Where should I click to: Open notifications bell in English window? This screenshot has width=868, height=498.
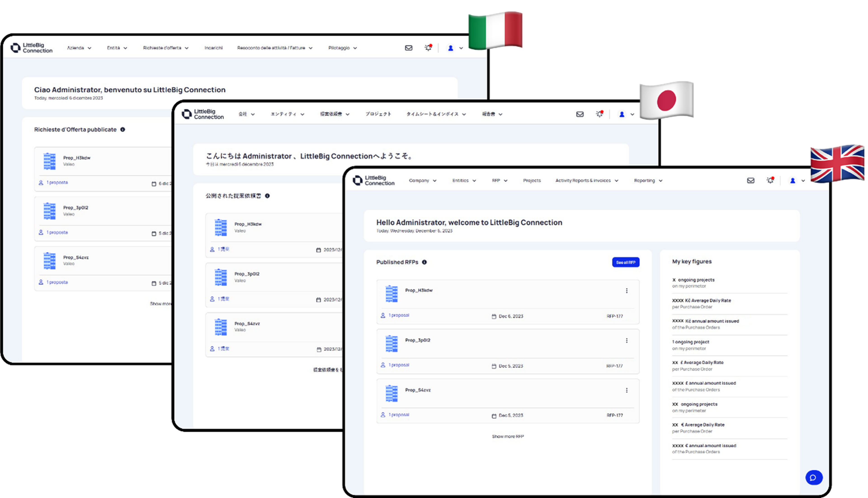[x=770, y=180]
